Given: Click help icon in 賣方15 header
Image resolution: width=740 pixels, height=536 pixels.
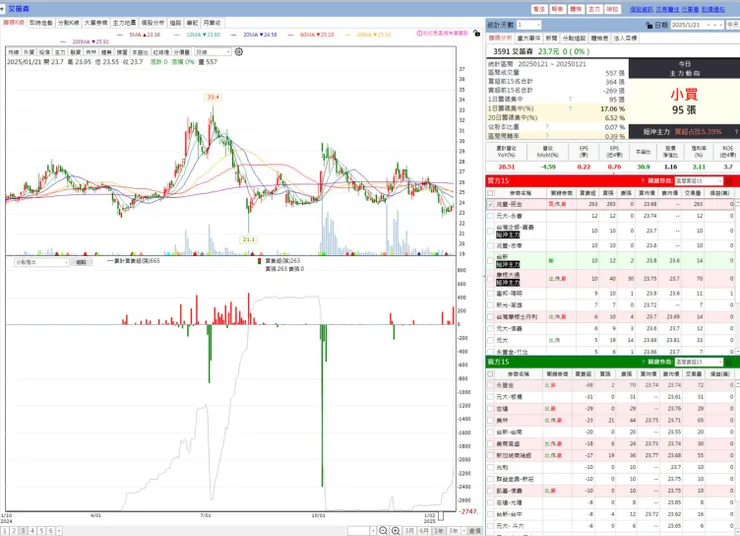Looking at the screenshot, I should pos(642,362).
